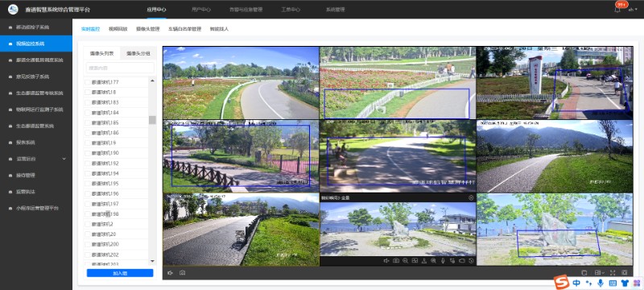Screen dimensions: 644x290
Task: Open 用户中心 in top navigation
Action: tap(201, 10)
